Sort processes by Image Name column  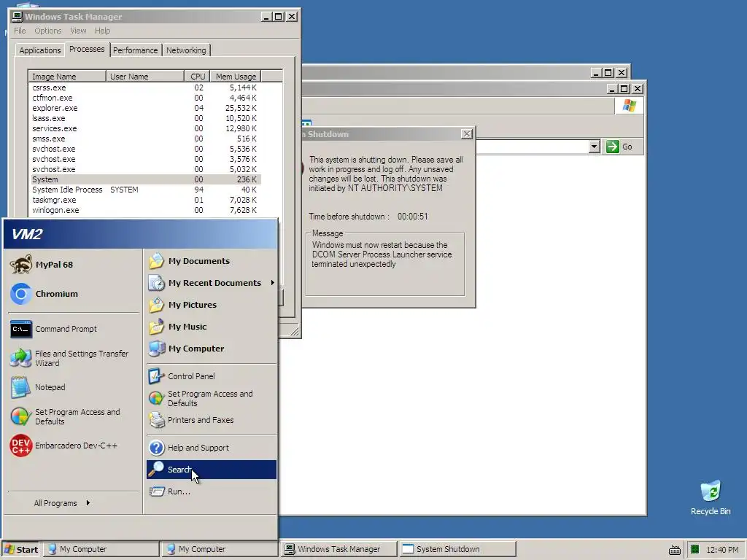pos(66,76)
